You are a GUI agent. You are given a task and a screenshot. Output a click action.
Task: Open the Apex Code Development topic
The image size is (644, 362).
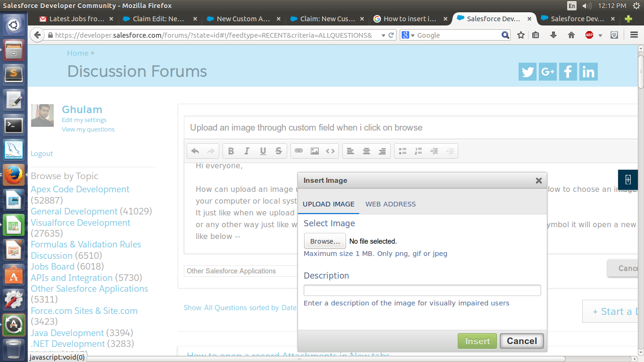[x=80, y=189]
